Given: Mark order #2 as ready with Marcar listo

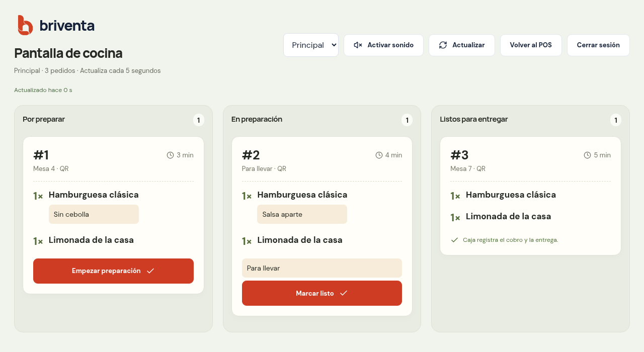Looking at the screenshot, I should 322,293.
